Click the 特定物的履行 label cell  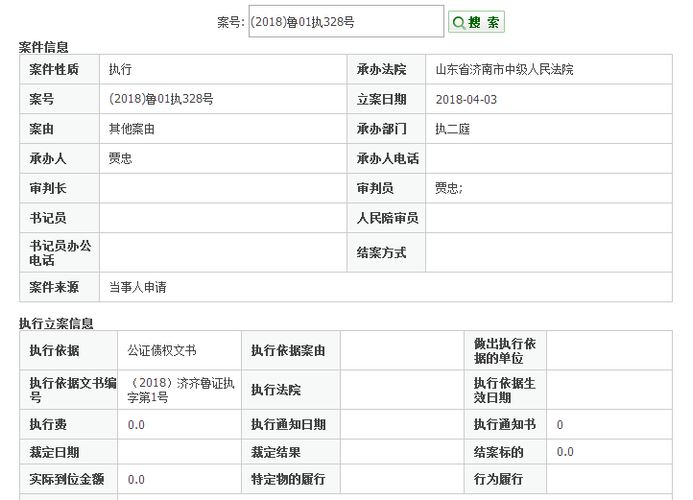click(x=291, y=479)
